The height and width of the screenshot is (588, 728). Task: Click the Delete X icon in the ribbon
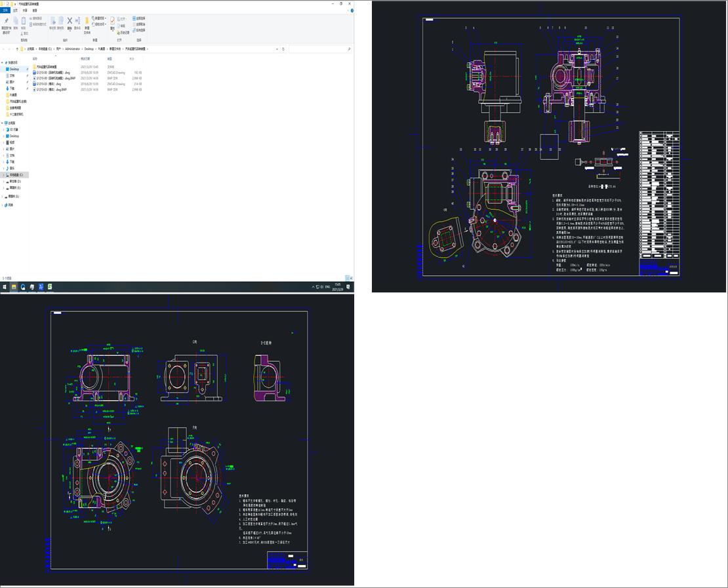coord(70,21)
